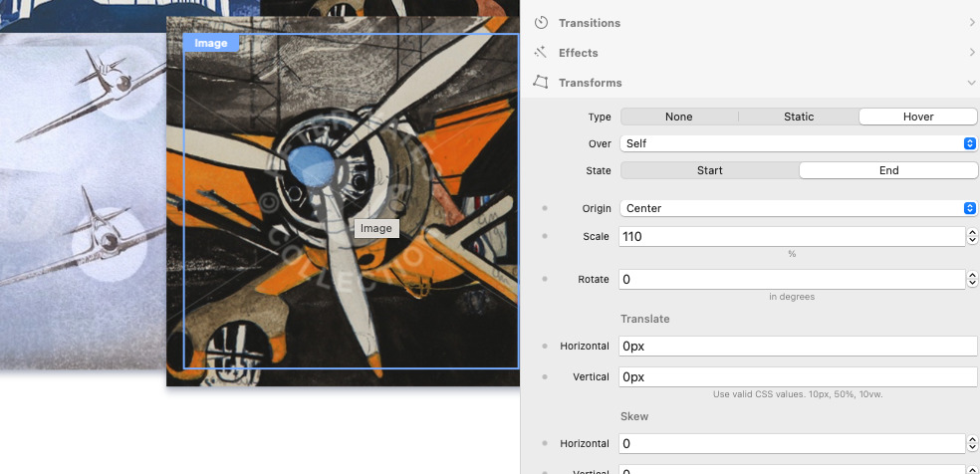Set transform Type to Hover
Image resolution: width=980 pixels, height=474 pixels.
(x=918, y=117)
